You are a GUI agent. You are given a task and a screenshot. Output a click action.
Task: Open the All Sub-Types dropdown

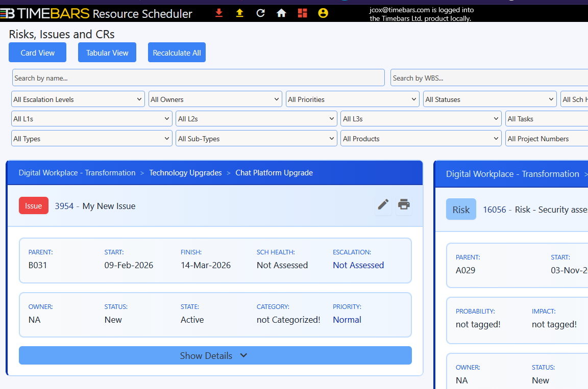coord(256,139)
